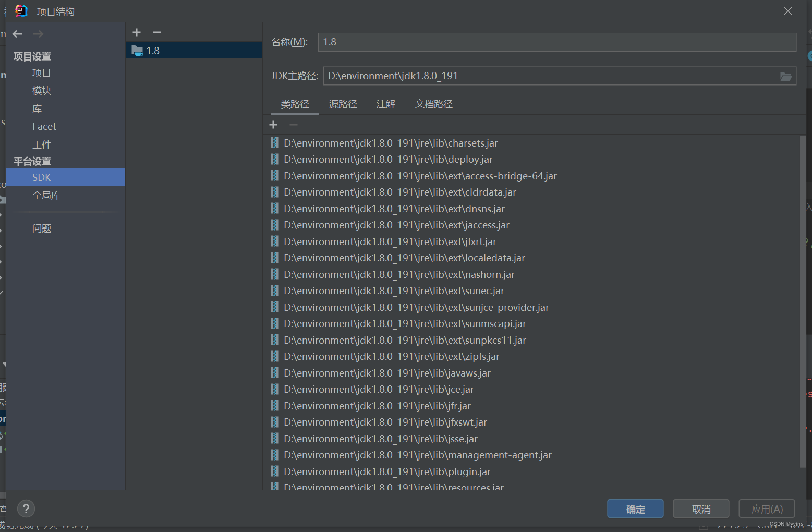Select the 1.8 SDK entry
The width and height of the screenshot is (812, 532).
(x=194, y=51)
